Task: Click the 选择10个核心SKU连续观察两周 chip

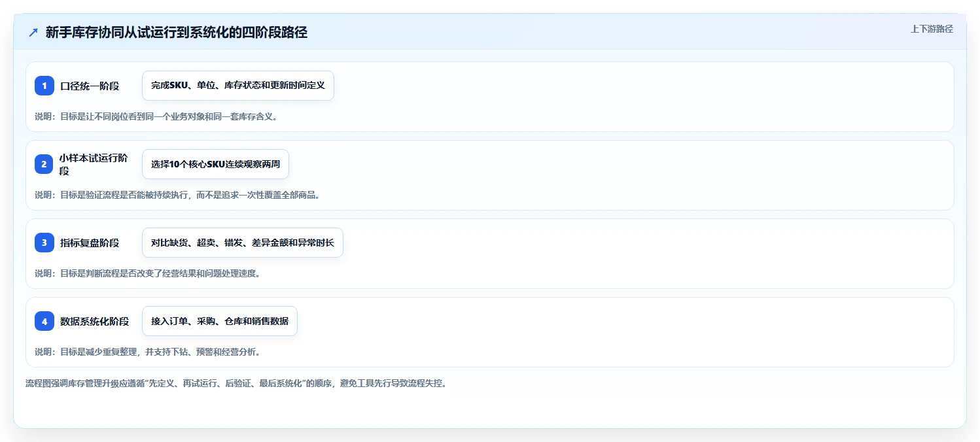Action: pos(215,164)
